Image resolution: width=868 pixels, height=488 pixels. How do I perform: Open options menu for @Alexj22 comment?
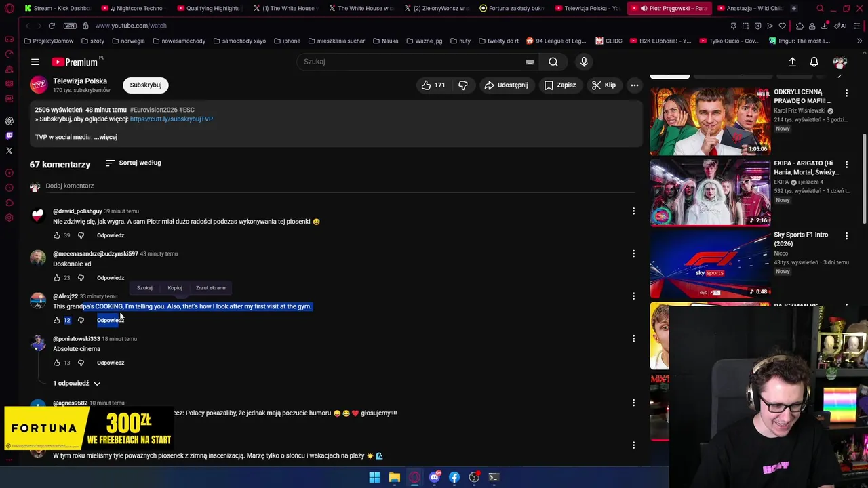pos(633,296)
